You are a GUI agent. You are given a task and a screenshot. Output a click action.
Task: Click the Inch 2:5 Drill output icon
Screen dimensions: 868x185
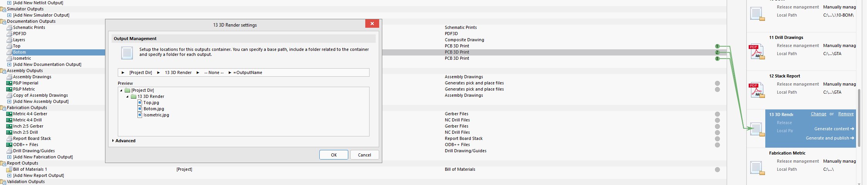pyautogui.click(x=10, y=133)
